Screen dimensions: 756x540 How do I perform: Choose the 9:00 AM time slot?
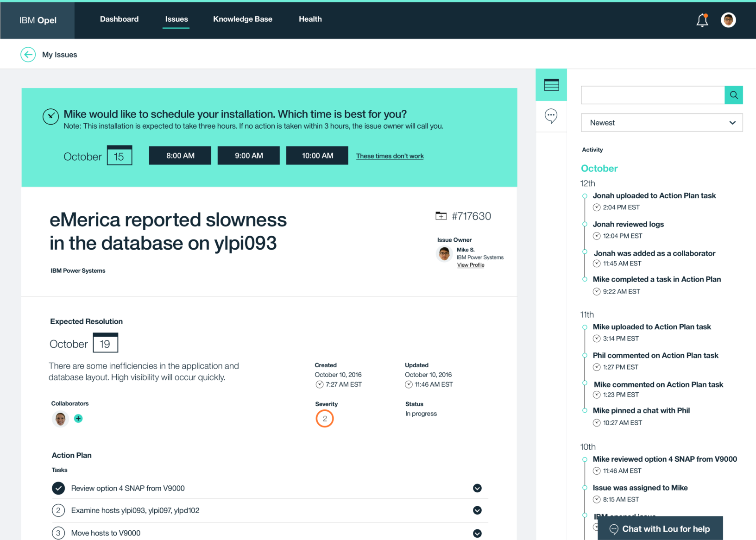click(249, 156)
